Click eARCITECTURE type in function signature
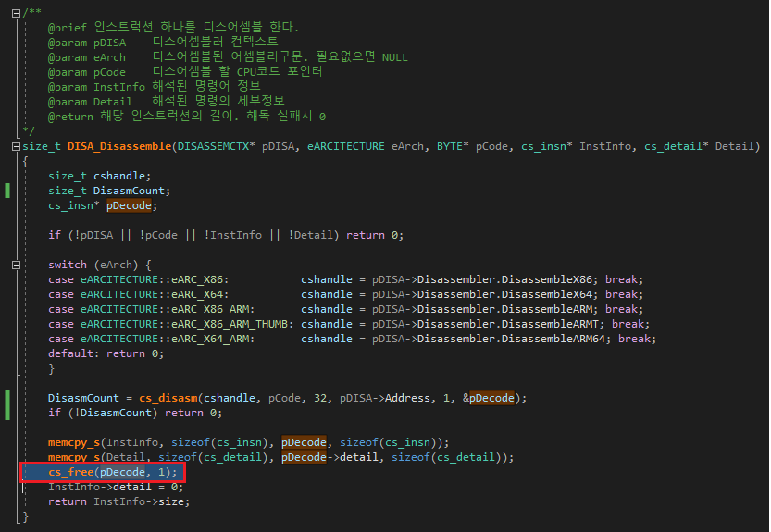 (x=345, y=146)
